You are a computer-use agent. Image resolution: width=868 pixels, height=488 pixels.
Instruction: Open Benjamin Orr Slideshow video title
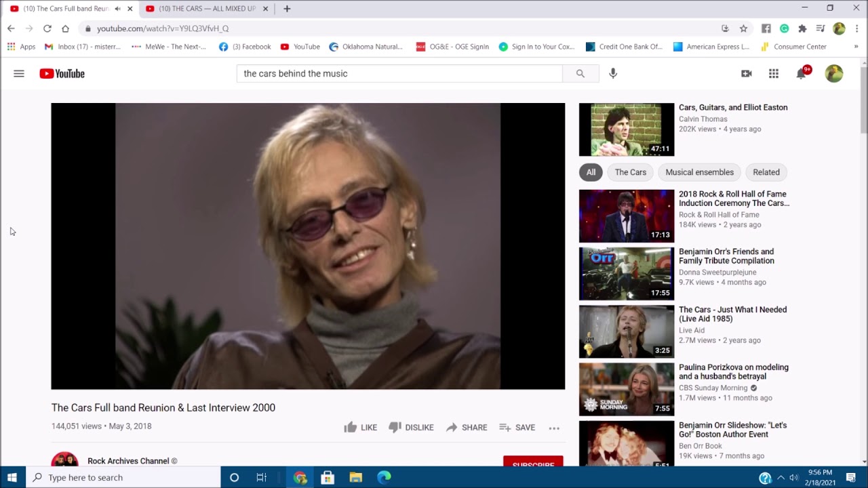[x=733, y=430]
